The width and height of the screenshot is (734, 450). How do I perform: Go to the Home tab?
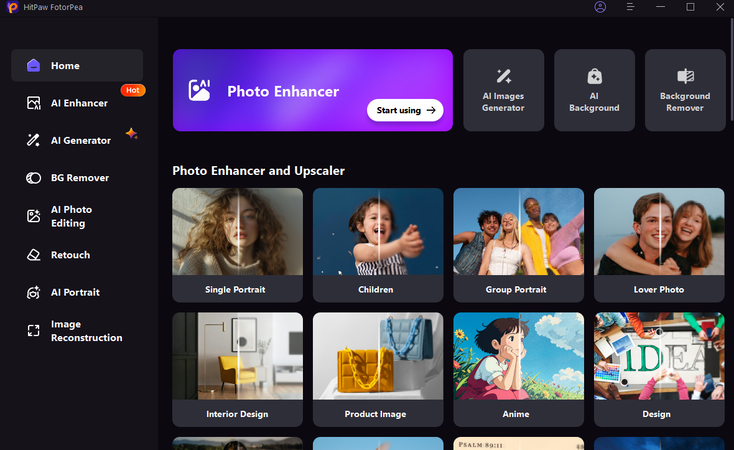click(77, 66)
